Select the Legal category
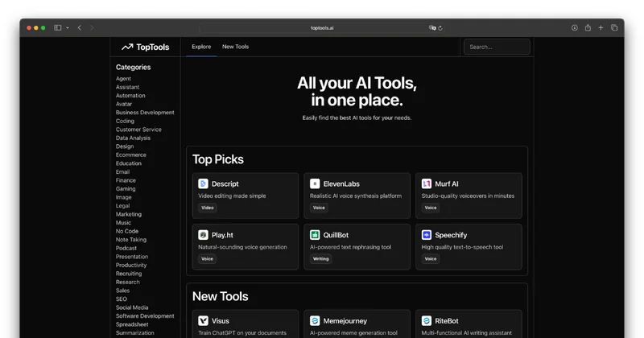Image resolution: width=644 pixels, height=338 pixels. [122, 206]
